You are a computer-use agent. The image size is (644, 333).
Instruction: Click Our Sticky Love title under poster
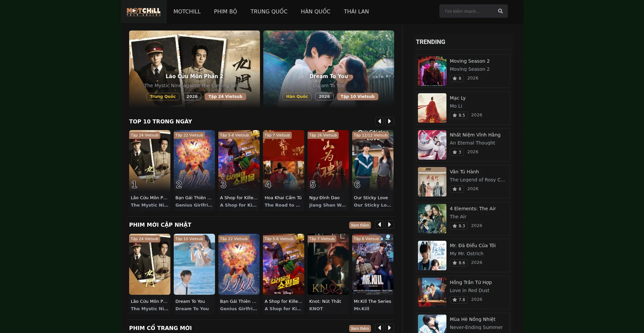(x=371, y=198)
